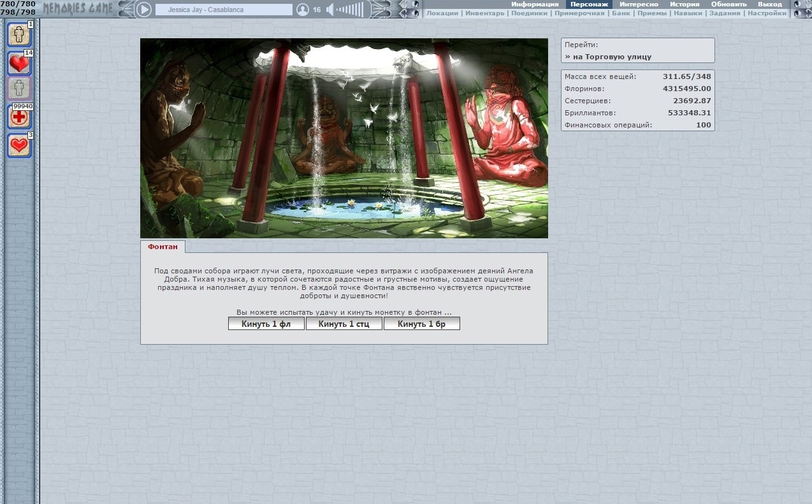Mute the radio speaker icon
Screen dimensions: 812x504
click(330, 10)
